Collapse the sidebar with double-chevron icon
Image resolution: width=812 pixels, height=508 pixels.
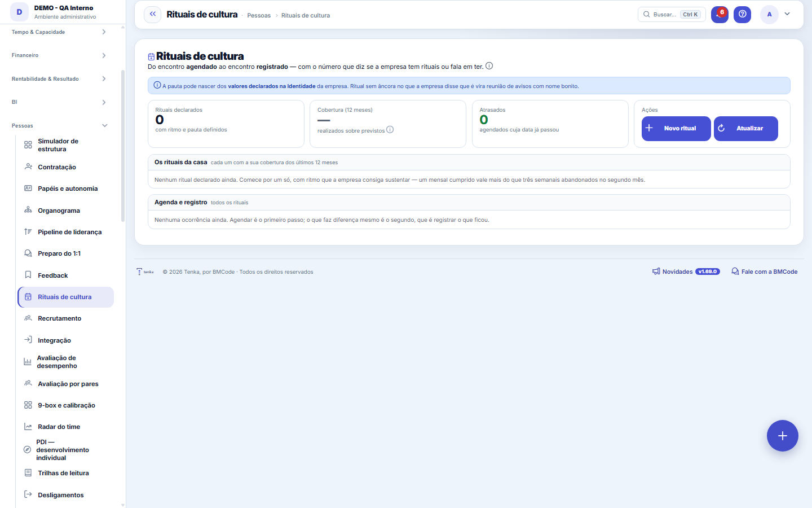[152, 14]
